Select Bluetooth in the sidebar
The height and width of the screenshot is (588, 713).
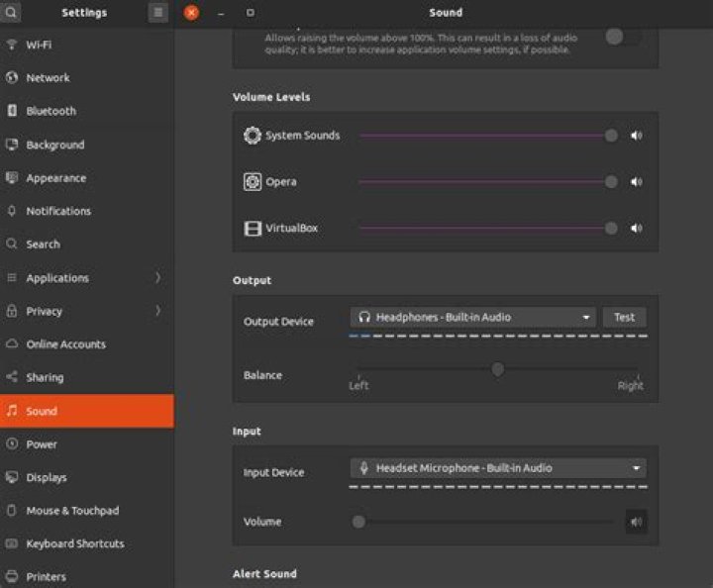87,111
